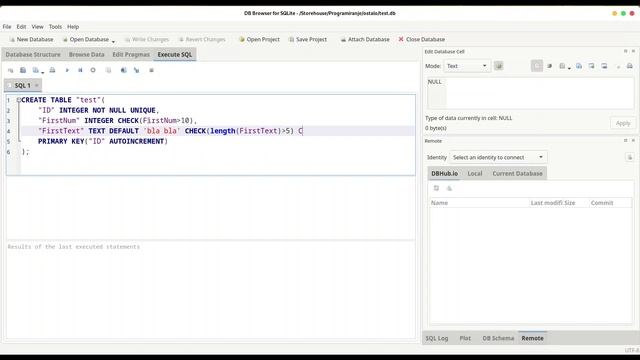Click Write Changes

point(147,39)
